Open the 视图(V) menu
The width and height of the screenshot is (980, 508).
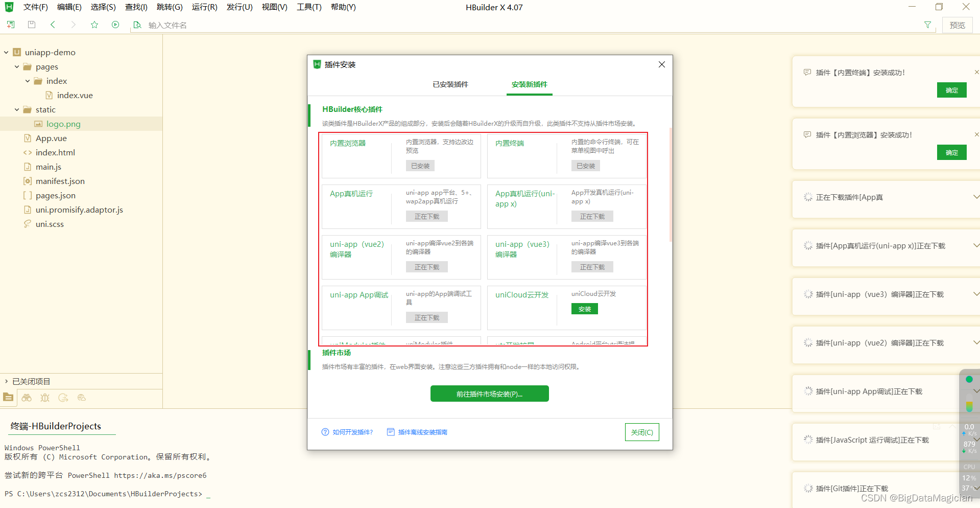click(x=275, y=7)
